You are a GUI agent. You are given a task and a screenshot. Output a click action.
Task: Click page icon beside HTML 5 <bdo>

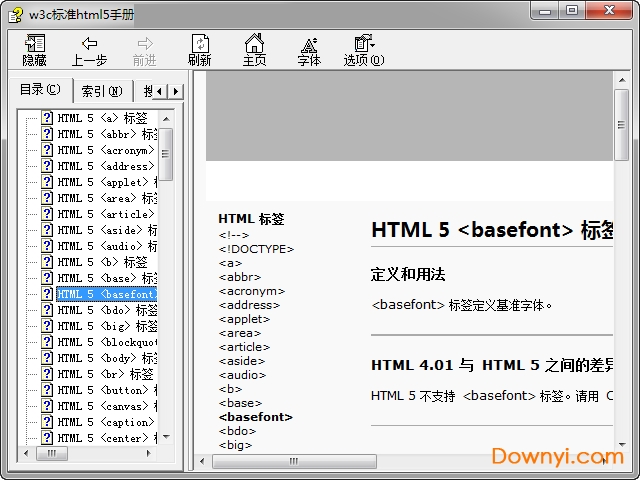tap(47, 310)
